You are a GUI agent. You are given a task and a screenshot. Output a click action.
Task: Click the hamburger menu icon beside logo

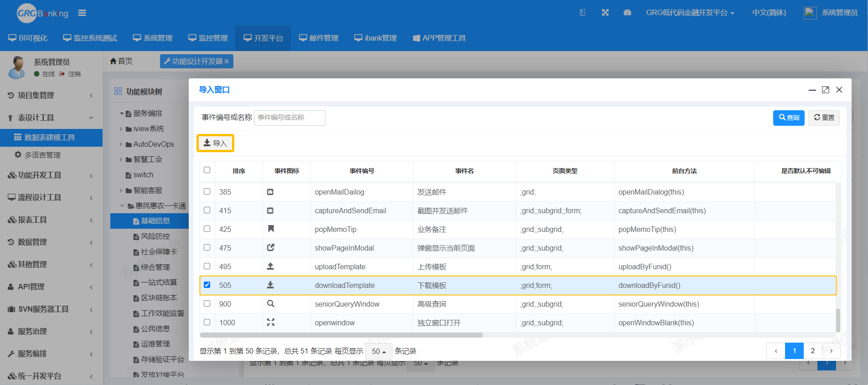[x=82, y=13]
